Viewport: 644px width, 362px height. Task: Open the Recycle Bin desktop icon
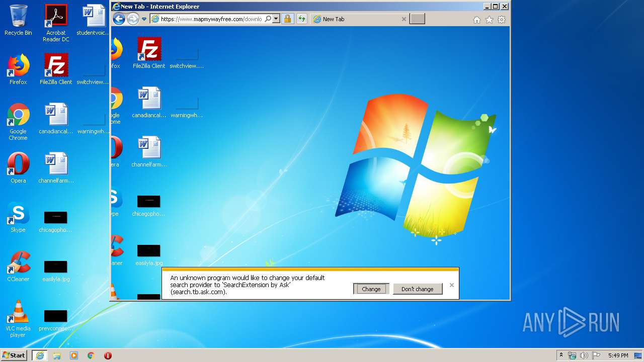pyautogui.click(x=18, y=20)
